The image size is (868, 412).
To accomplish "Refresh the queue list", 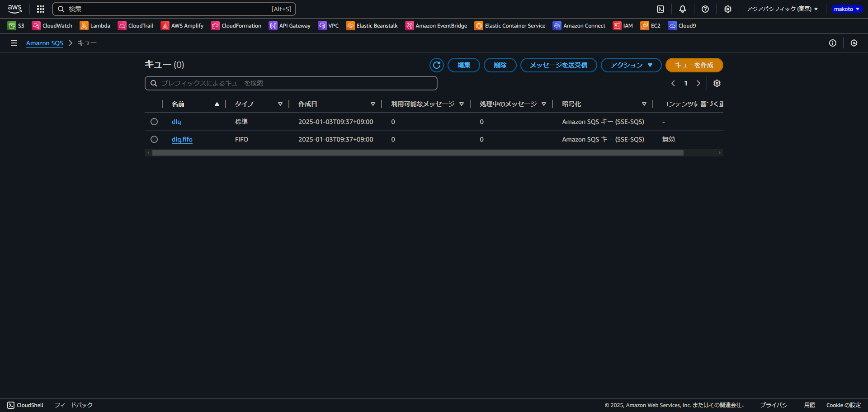I will [x=437, y=65].
